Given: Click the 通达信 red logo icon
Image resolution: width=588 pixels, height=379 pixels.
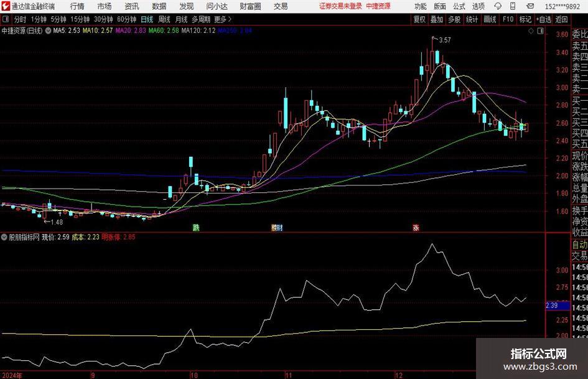Looking at the screenshot, I should tap(5, 6).
